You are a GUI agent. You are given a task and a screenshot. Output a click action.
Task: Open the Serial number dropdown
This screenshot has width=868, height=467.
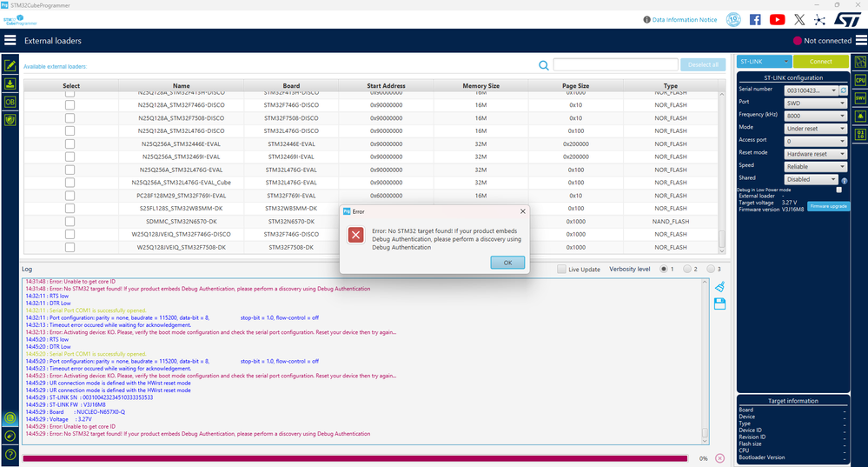point(811,90)
